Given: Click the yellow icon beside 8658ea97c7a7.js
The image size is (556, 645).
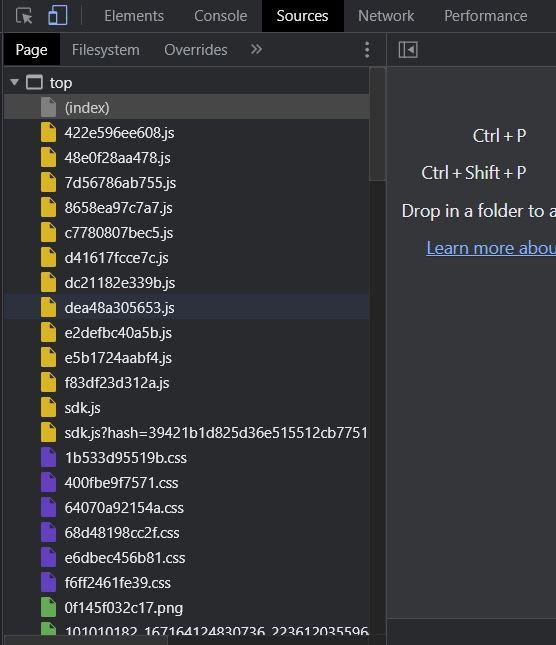Looking at the screenshot, I should (48, 207).
